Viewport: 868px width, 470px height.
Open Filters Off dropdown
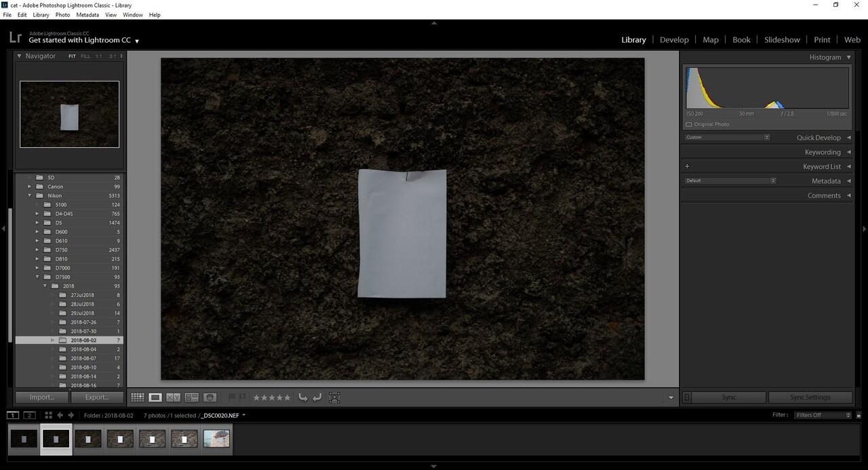point(823,415)
